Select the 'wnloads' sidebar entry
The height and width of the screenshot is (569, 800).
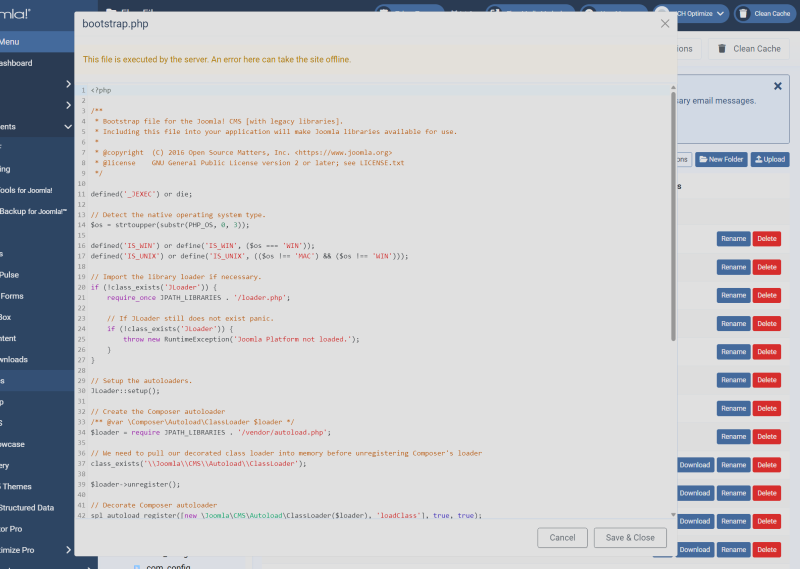pyautogui.click(x=14, y=360)
